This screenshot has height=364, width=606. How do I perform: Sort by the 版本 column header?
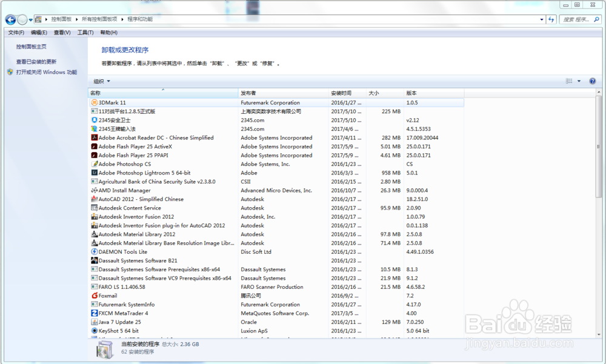434,93
